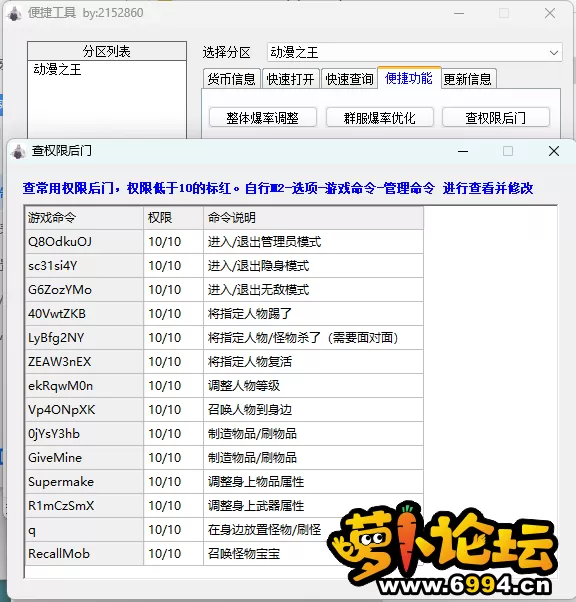Switch to the 快速打开 tab
The width and height of the screenshot is (576, 602).
click(291, 79)
